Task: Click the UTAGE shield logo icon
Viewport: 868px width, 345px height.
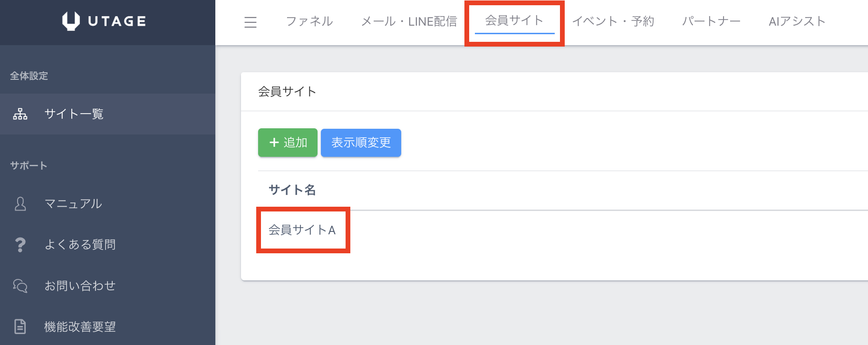Action: [71, 21]
